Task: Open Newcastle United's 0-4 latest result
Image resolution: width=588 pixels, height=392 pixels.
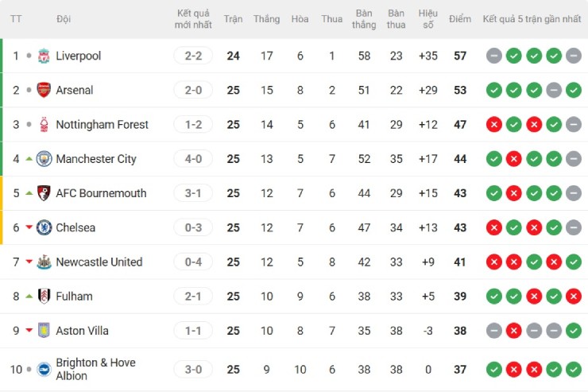Action: click(x=193, y=262)
